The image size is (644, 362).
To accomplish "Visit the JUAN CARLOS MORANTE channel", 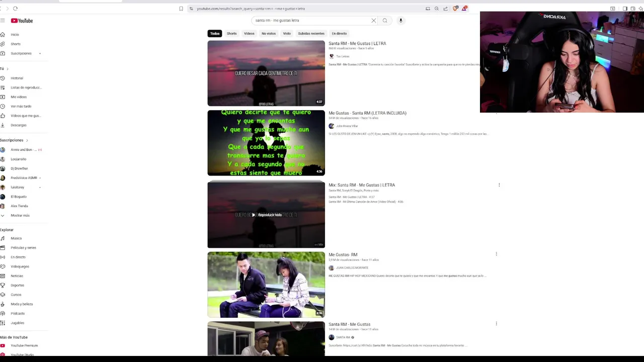I will pos(352,268).
